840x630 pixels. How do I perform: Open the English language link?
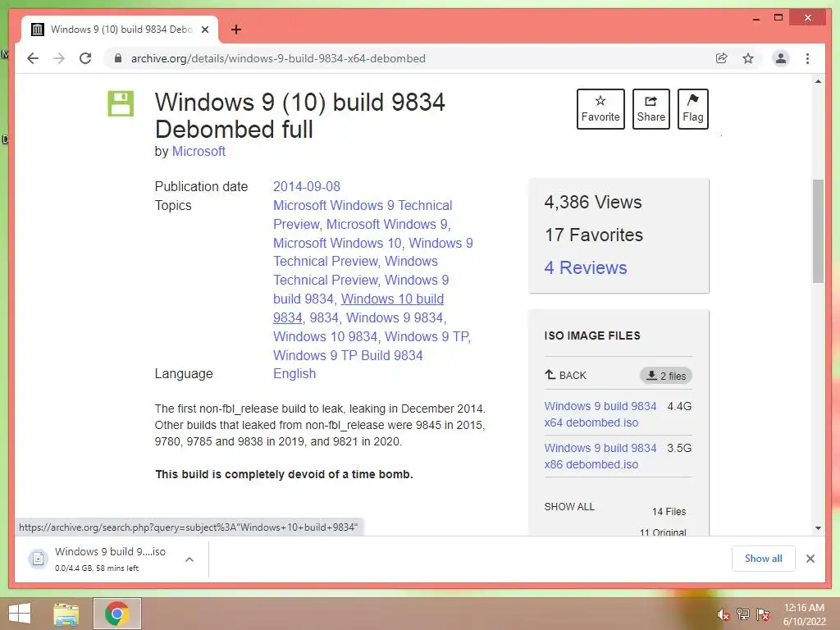[294, 374]
